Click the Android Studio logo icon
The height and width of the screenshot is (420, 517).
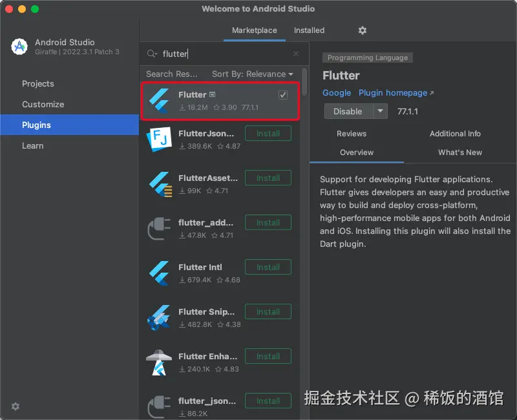[x=19, y=47]
